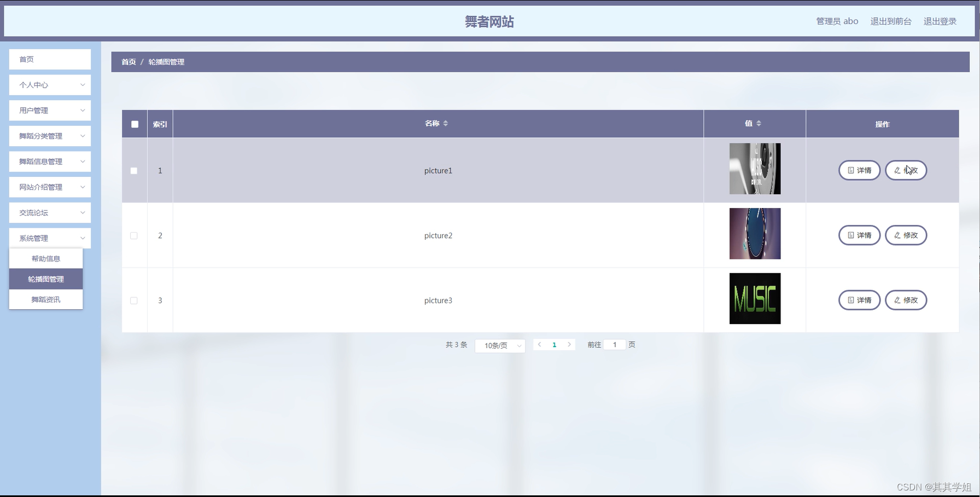Expand the 舞蹈分类管理 sidebar section
This screenshot has width=980, height=497.
[49, 136]
